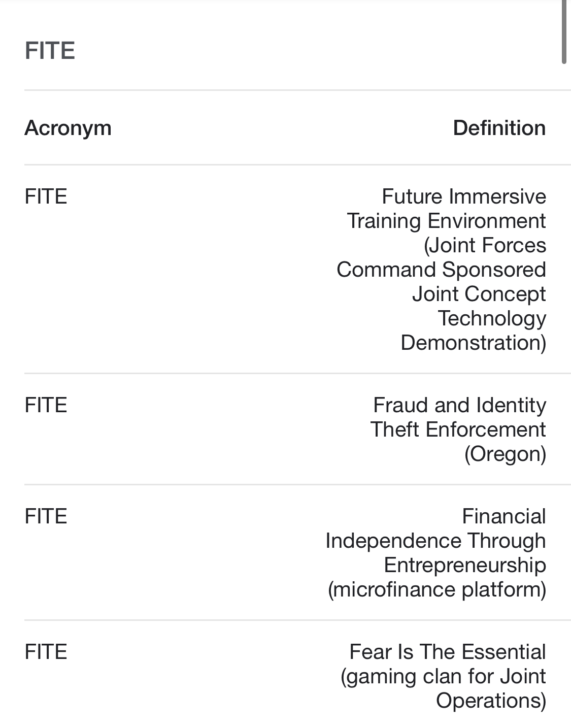The height and width of the screenshot is (728, 571).
Task: Click the Definition column header
Action: tap(499, 128)
